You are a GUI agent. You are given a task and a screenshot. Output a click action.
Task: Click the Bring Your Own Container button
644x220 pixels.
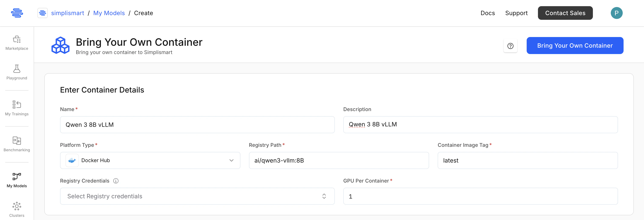[x=575, y=46]
